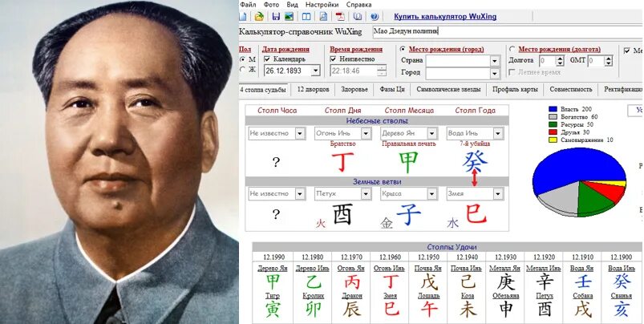The image size is (644, 324).
Task: Open the hour stem Не известно dropdown
Action: tap(300, 133)
